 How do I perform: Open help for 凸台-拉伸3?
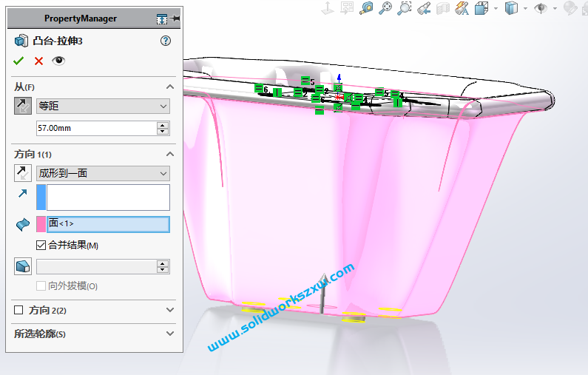point(165,41)
